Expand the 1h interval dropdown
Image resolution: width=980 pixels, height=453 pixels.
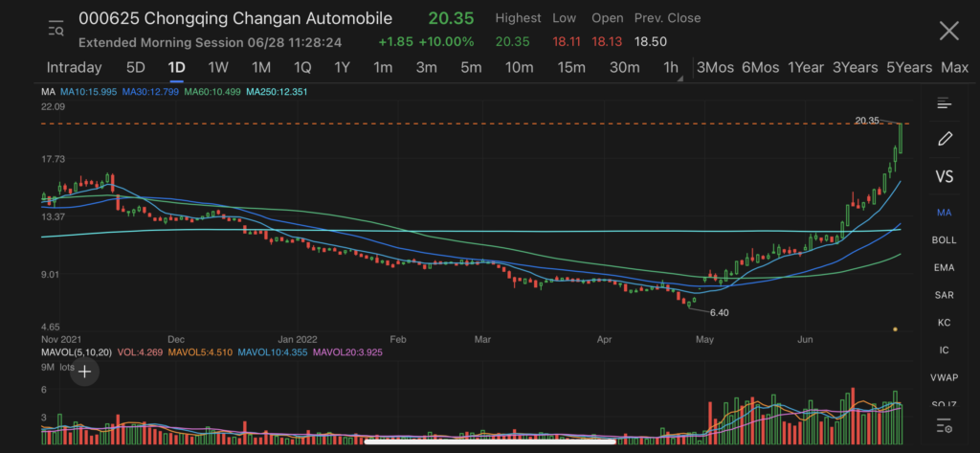coord(673,68)
